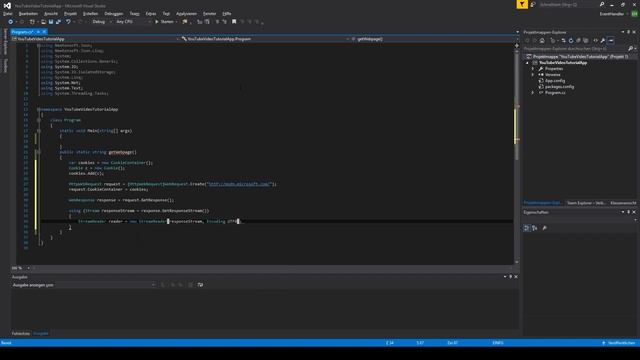Collapse the namespace block in the editor
Screen dimensions: 640x360
(39, 109)
